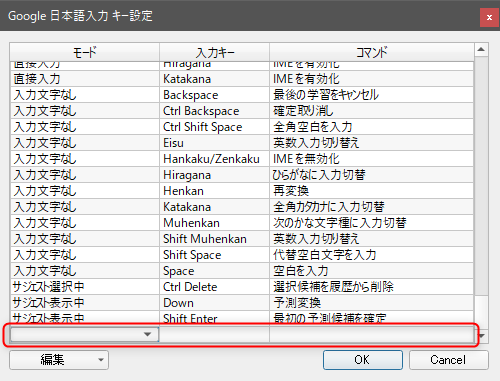Click the empty command field in bottom row

click(371, 334)
